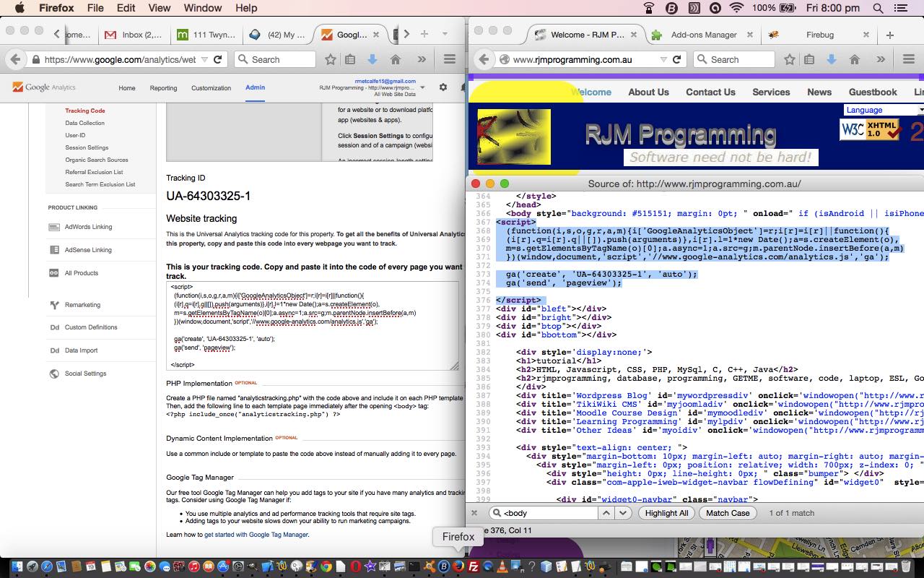
Task: Click the find field containing '<body'
Action: [x=544, y=513]
